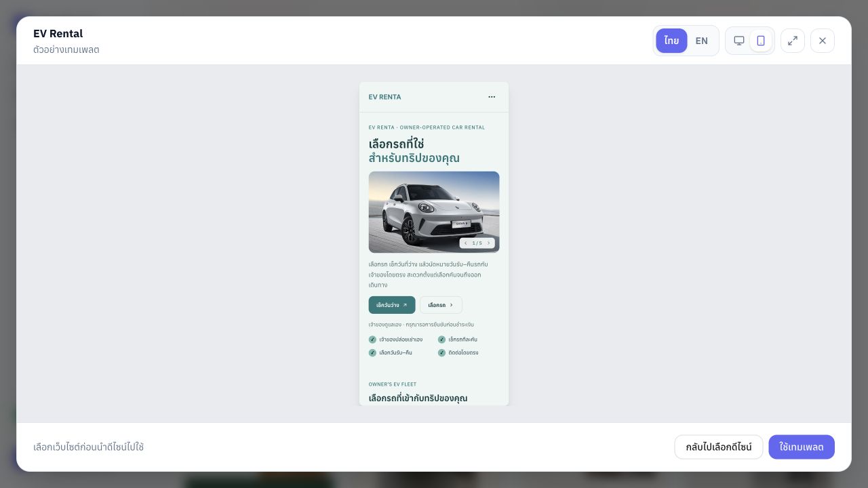Select EN language toggle

coord(702,41)
